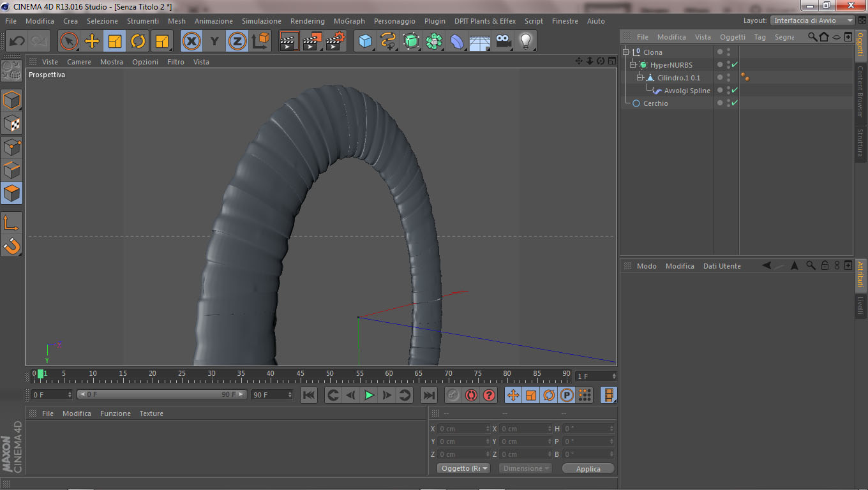Open the Layout dropdown Interfaccia di Avvio
Image resolution: width=868 pixels, height=490 pixels.
coord(812,20)
